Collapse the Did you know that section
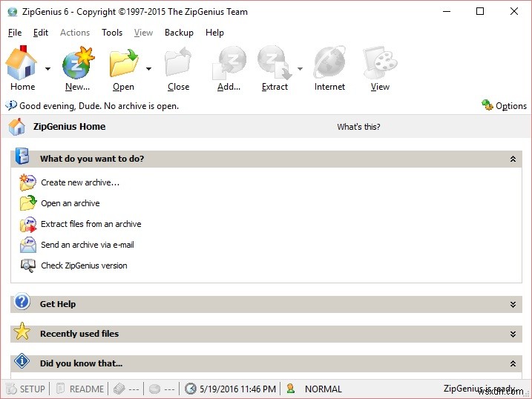This screenshot has height=399, width=532. 513,363
